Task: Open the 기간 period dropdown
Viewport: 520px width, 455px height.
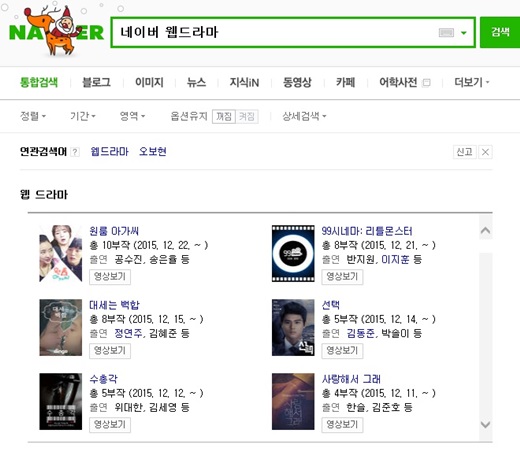Action: 83,116
